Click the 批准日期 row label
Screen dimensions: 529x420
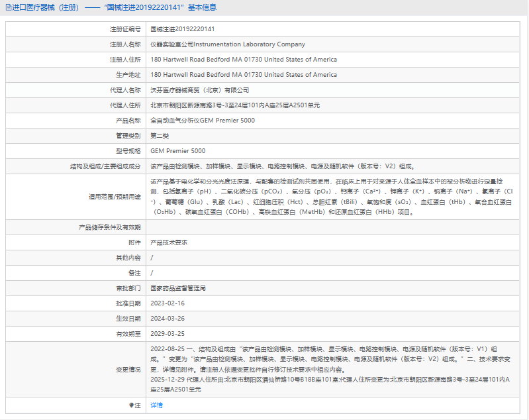[x=128, y=303]
